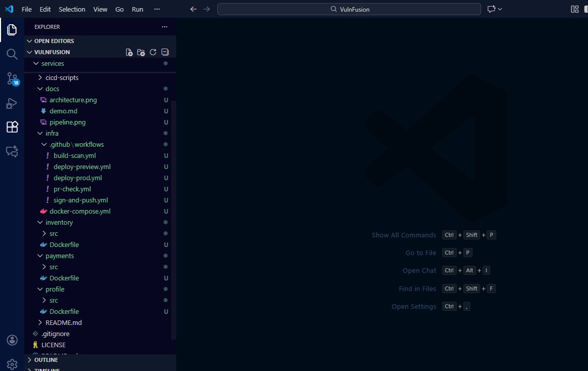
Task: Expand the src folder under inventory
Action: (100, 233)
